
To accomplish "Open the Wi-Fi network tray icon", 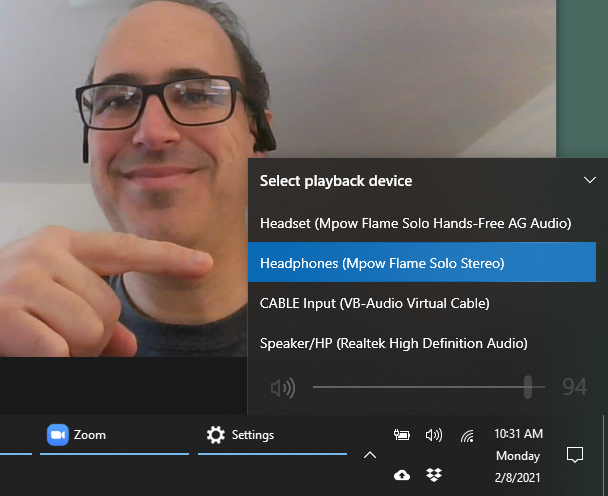I will [467, 436].
